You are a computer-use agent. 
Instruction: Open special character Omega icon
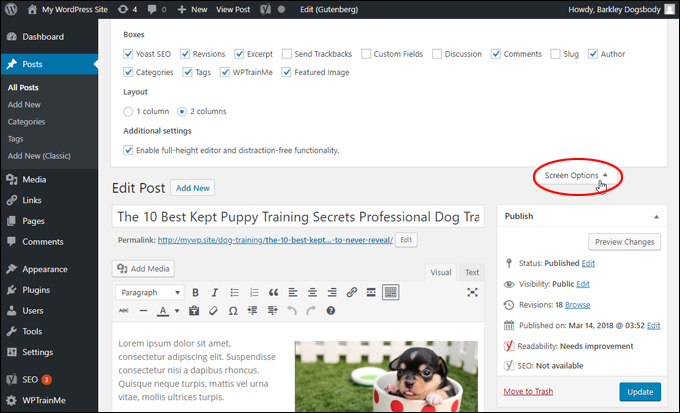pyautogui.click(x=233, y=311)
